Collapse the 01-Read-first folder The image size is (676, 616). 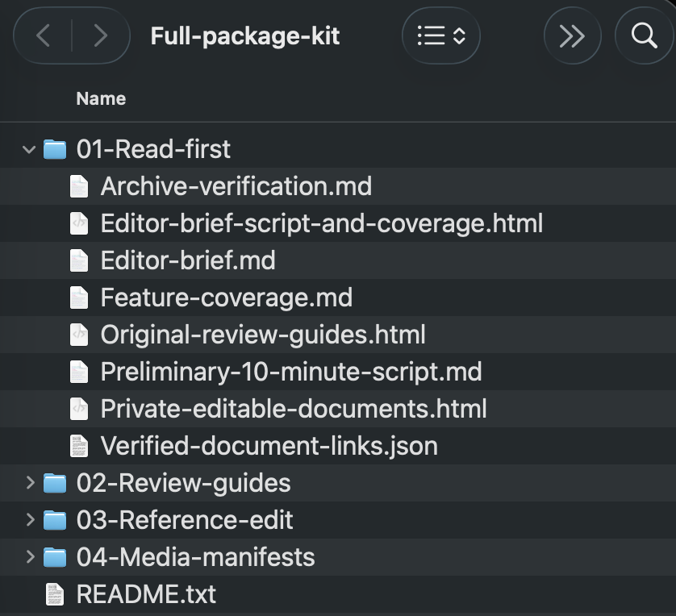click(x=29, y=149)
